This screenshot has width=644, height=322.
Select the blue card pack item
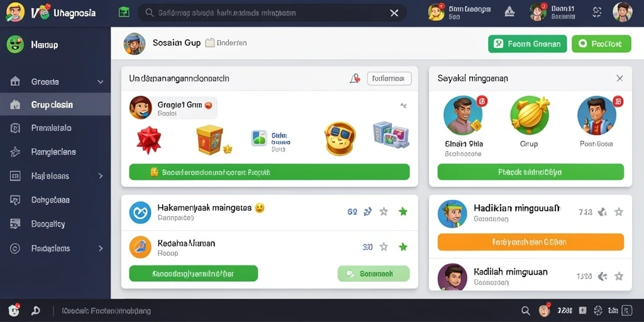(x=391, y=135)
